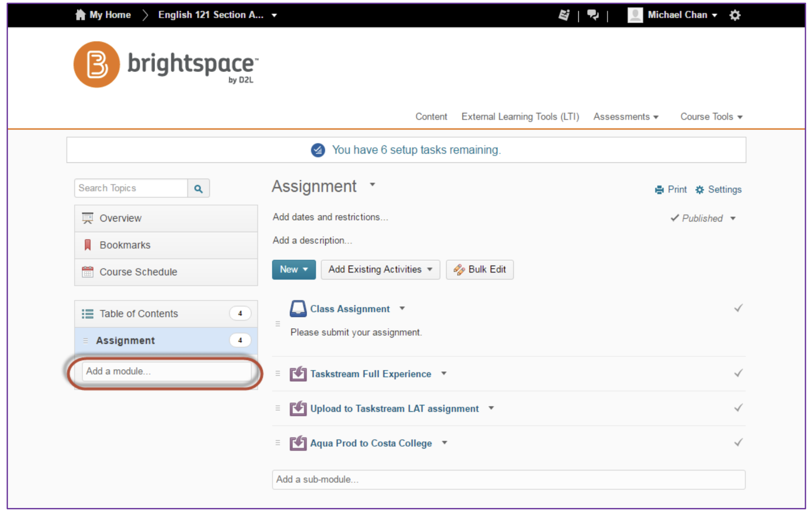Click English 121 Section A breadcrumb
The width and height of the screenshot is (812, 515).
(211, 15)
